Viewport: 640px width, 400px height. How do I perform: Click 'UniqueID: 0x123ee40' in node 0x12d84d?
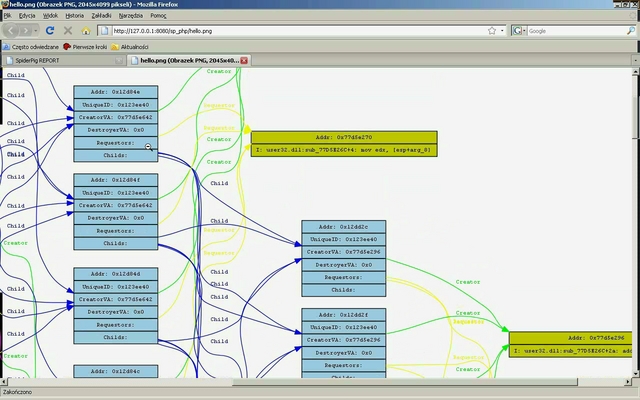click(116, 287)
